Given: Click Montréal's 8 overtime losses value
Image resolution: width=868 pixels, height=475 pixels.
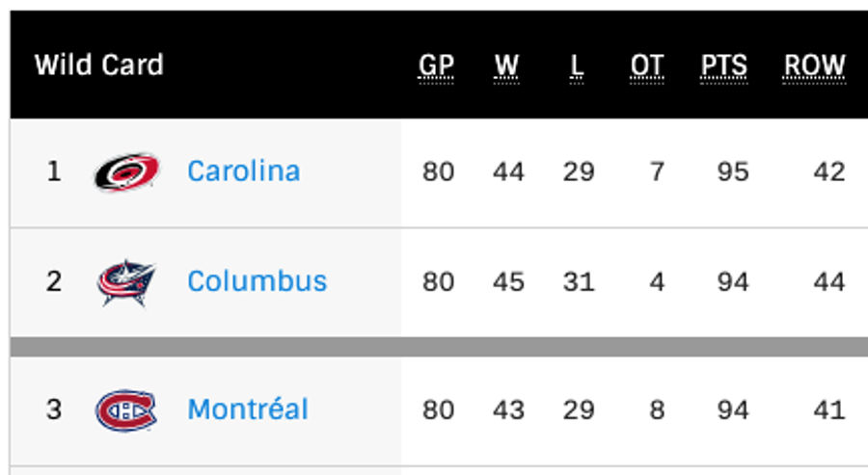Looking at the screenshot, I should (657, 409).
